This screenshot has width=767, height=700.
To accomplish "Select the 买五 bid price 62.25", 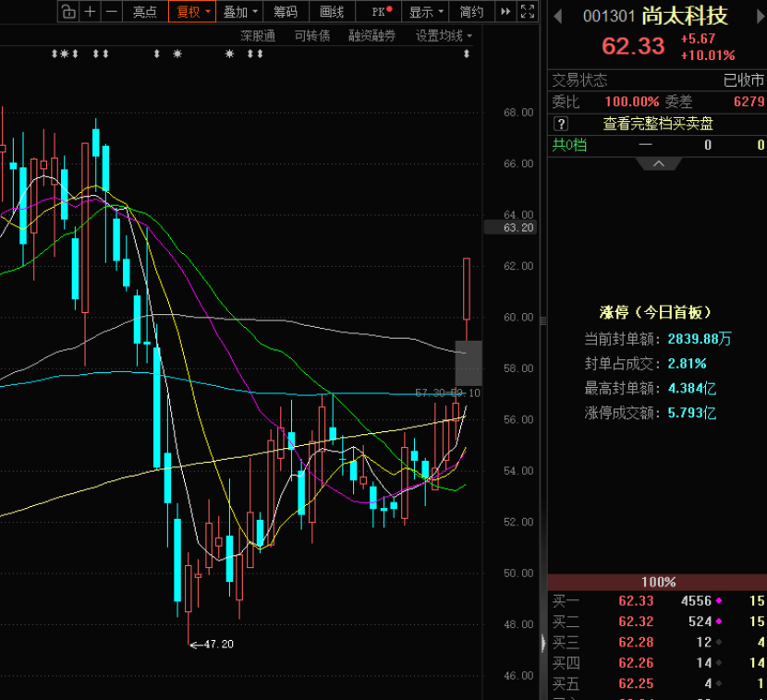I will click(x=636, y=683).
